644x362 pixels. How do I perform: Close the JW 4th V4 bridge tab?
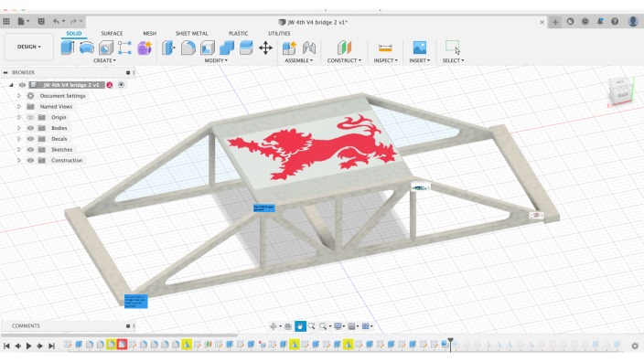click(542, 22)
